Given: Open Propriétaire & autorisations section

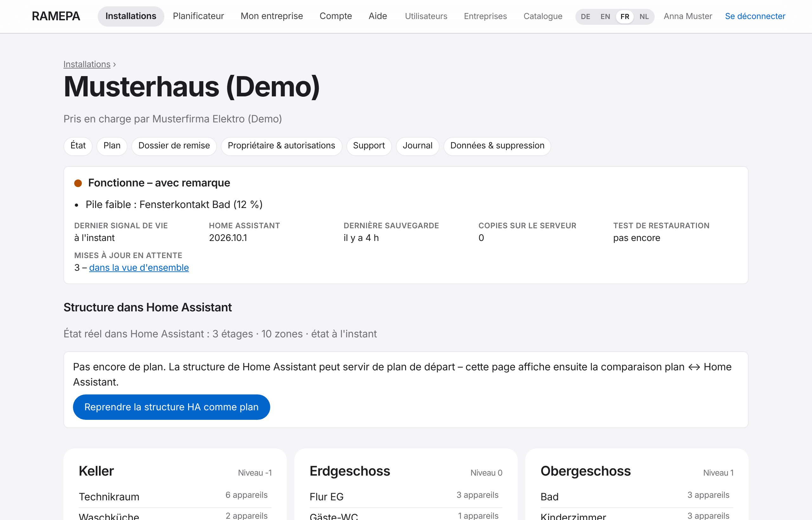Looking at the screenshot, I should pos(281,146).
